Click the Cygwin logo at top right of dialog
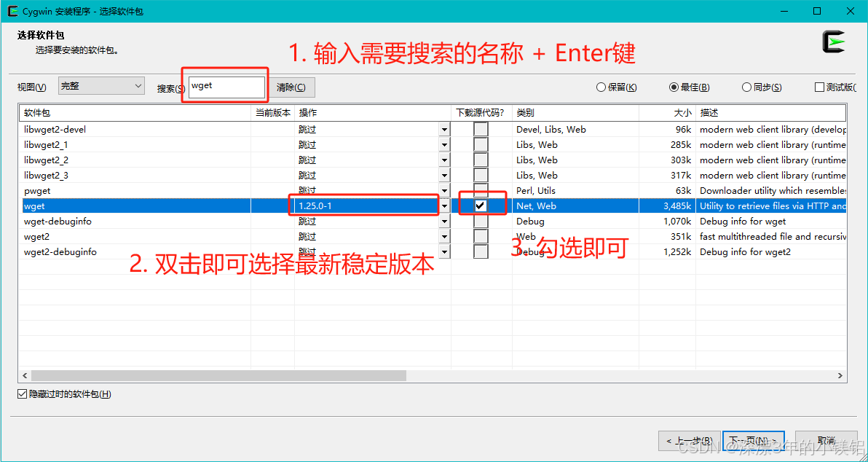Viewport: 868px width, 462px height. click(833, 43)
